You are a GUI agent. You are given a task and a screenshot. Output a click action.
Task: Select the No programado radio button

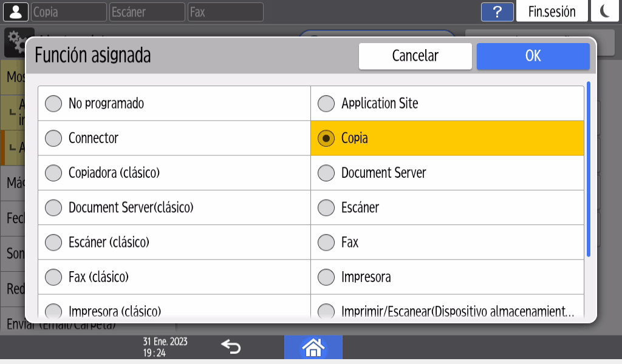click(x=54, y=104)
